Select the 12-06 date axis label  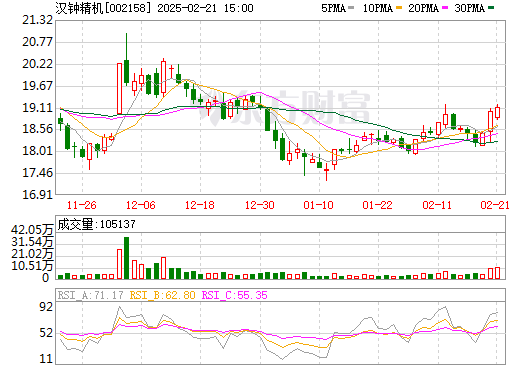click(141, 205)
